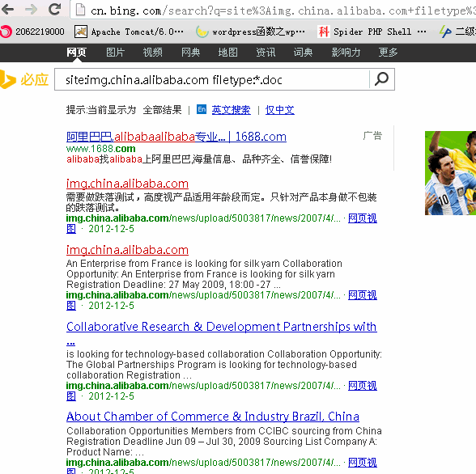Click the www.1688.com green URL
This screenshot has width=476, height=474.
click(100, 149)
